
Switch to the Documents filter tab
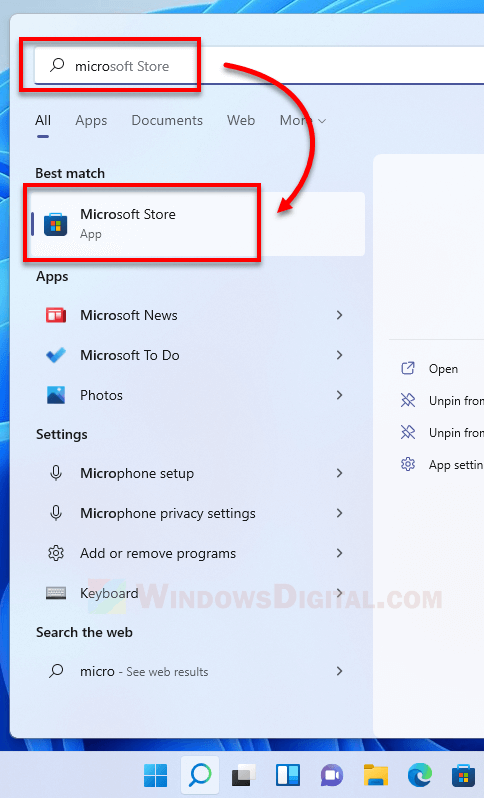click(x=167, y=121)
